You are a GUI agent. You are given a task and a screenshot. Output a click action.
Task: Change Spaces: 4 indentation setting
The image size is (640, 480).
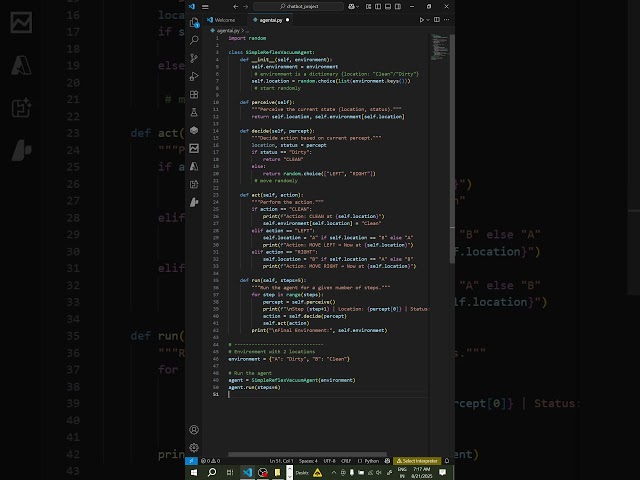(x=308, y=461)
